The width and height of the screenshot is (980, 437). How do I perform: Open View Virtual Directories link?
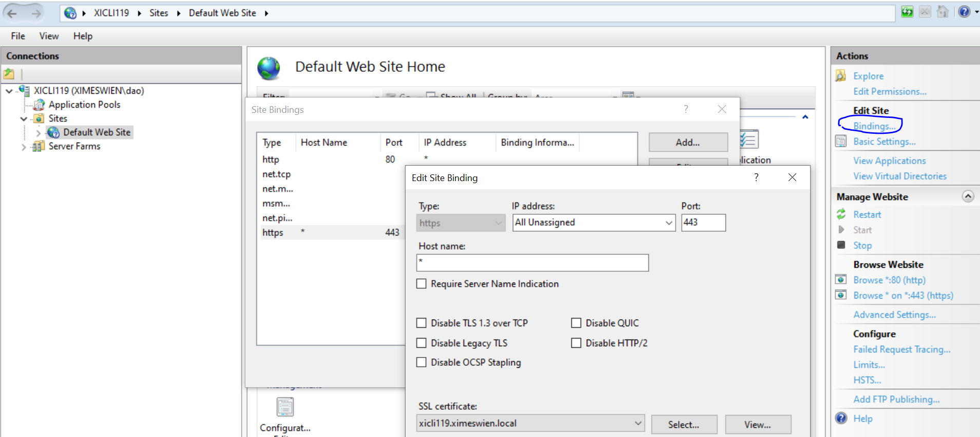coord(900,176)
